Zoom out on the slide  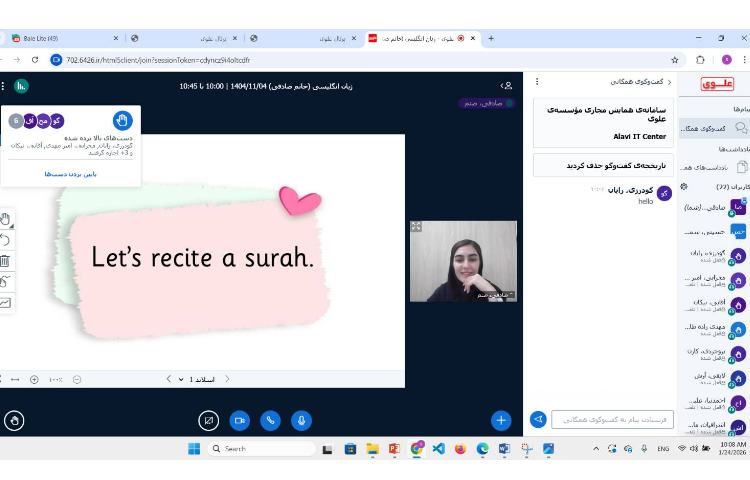point(77,380)
